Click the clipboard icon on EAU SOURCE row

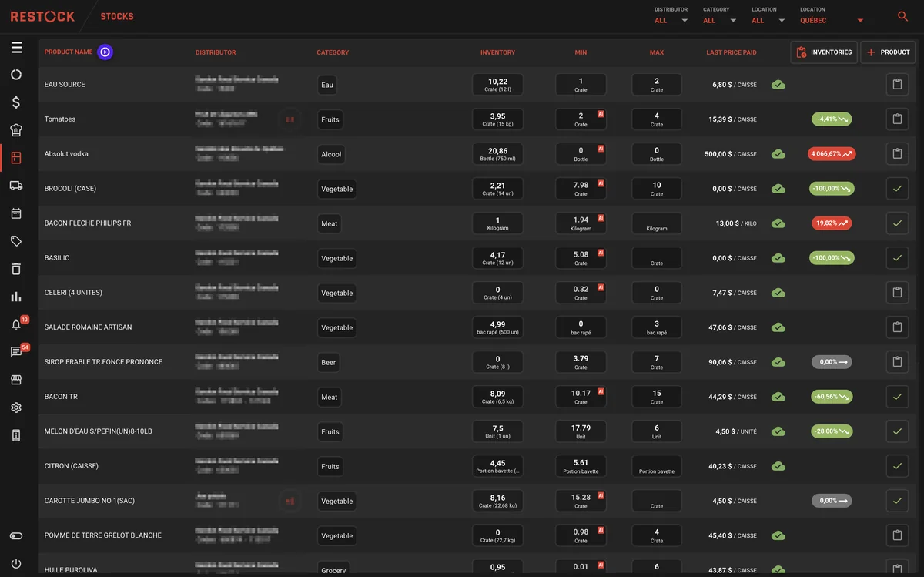point(897,85)
